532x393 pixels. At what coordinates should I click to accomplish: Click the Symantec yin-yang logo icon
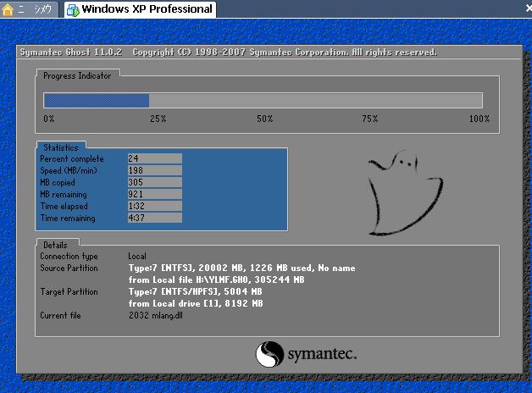click(x=269, y=354)
